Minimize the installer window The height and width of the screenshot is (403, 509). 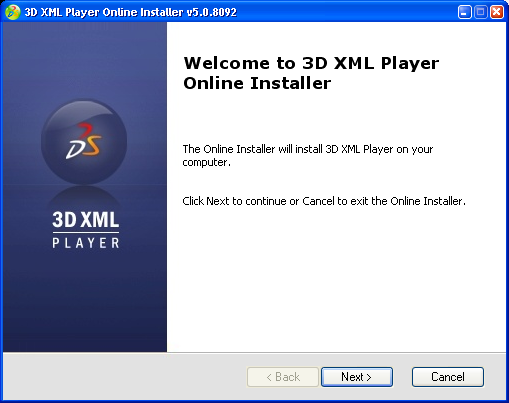point(464,12)
